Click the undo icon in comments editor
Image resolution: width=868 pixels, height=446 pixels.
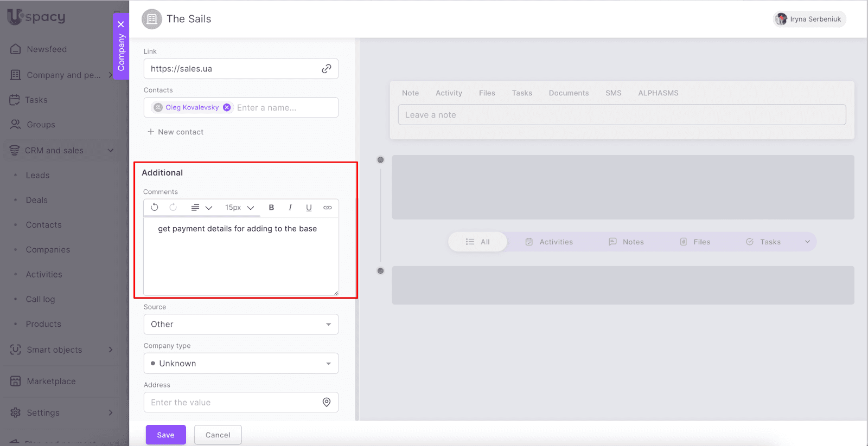(155, 208)
